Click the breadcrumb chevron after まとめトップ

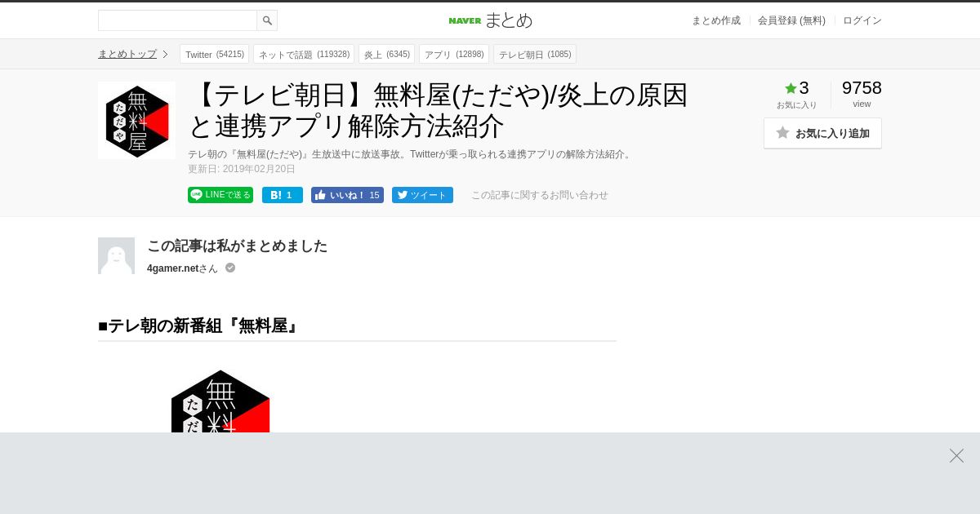coord(165,54)
